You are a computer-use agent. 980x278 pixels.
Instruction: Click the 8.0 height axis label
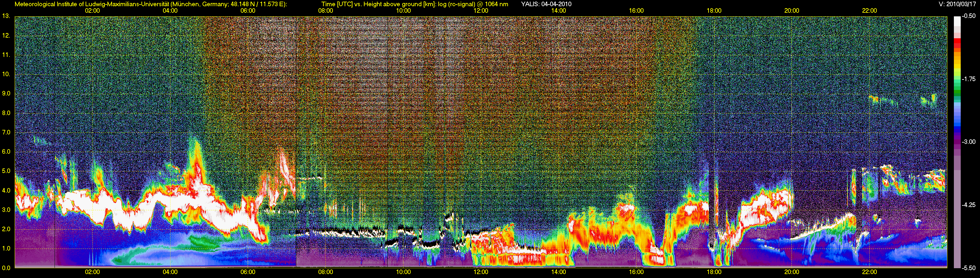[6, 113]
